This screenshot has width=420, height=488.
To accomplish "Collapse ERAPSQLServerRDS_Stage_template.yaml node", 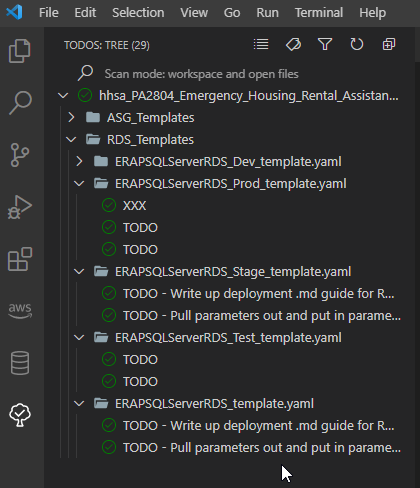I will click(79, 272).
